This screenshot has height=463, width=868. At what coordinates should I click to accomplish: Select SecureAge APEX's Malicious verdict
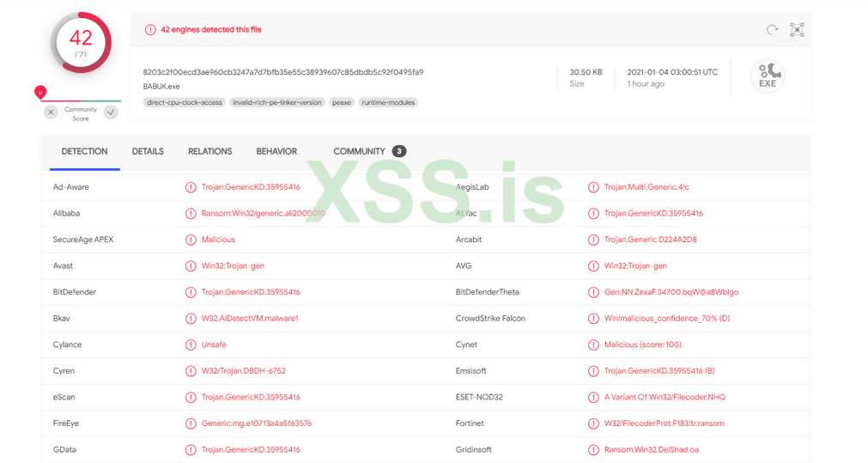[x=218, y=240]
